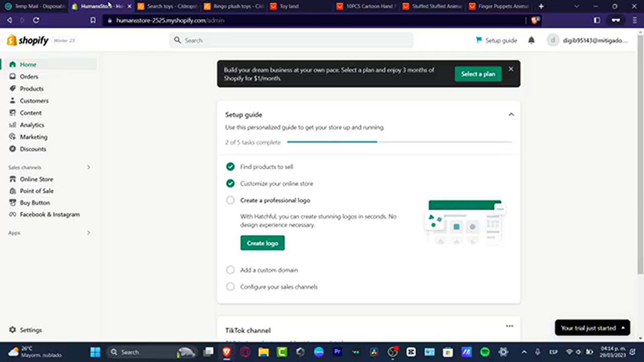Go back with browser back arrow
Image resolution: width=644 pixels, height=362 pixels.
tap(9, 20)
